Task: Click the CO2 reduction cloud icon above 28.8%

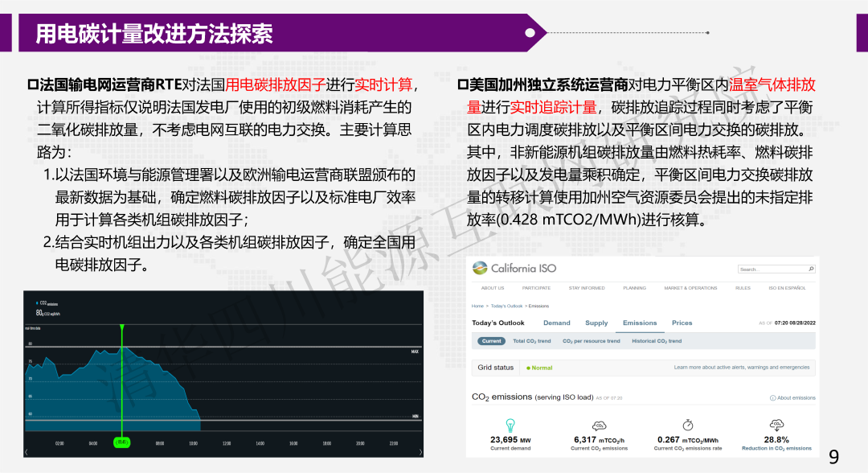Action: coord(776,426)
